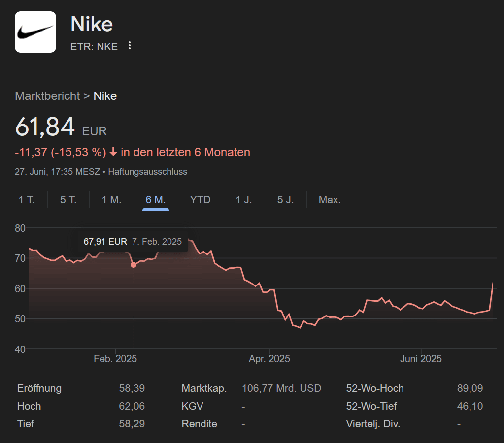Click the 7. Feb. 2025 data point
Viewport: 504px width, 443px height.
(134, 265)
